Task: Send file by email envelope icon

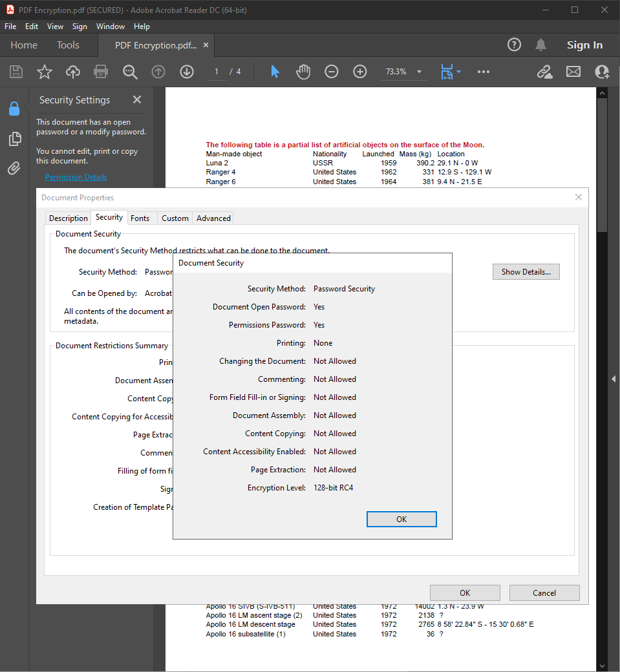Action: 573,72
